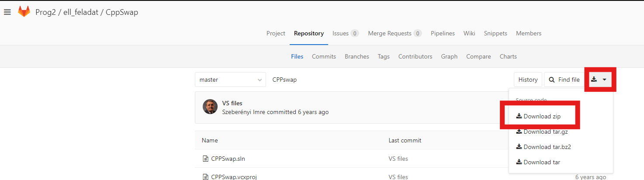
Task: Click the GitLab fox logo
Action: tap(24, 12)
